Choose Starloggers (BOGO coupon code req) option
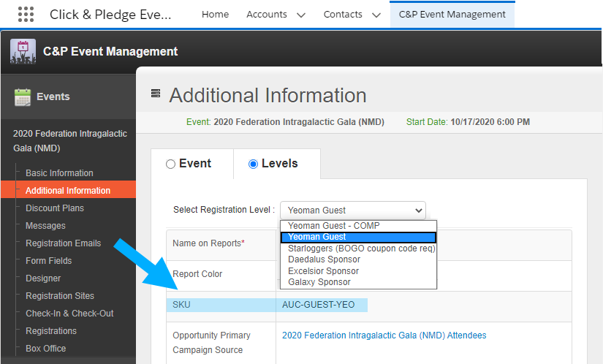The height and width of the screenshot is (364, 603). tap(362, 249)
